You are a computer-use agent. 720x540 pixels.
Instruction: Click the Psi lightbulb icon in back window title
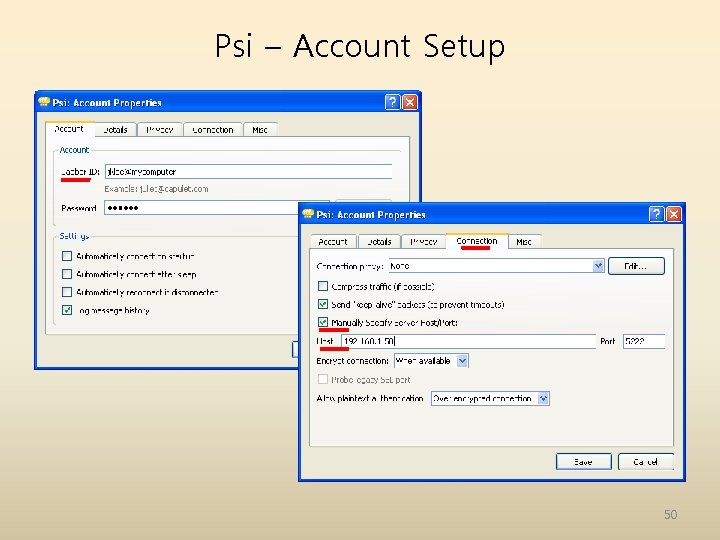tap(44, 102)
